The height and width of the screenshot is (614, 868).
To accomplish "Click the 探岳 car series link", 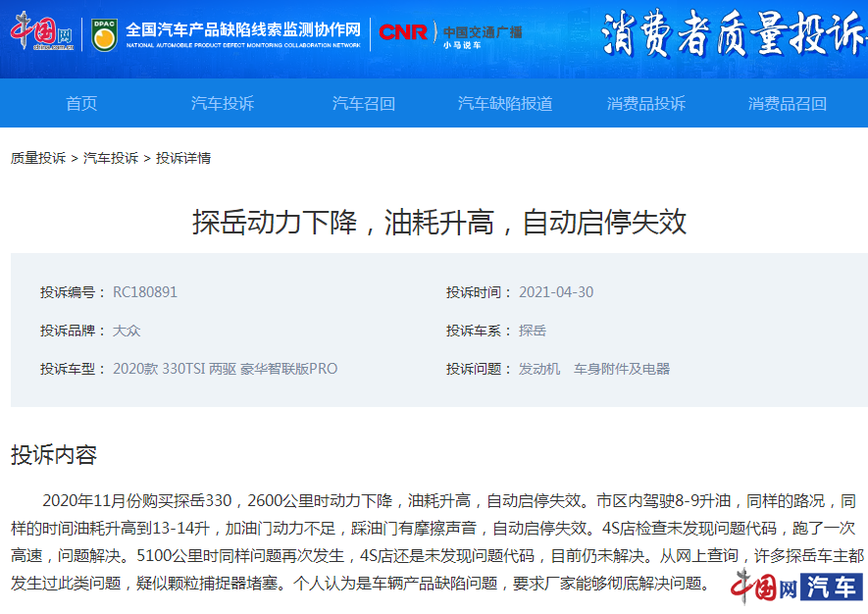I will coord(533,331).
